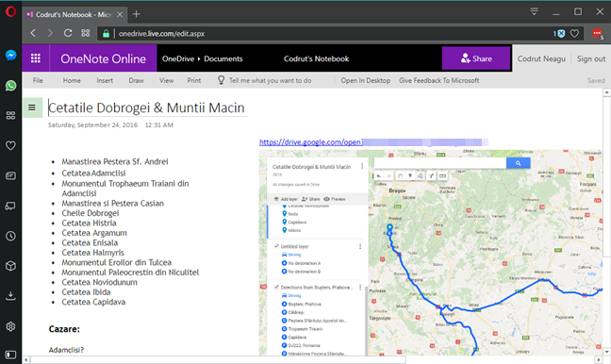611x364 pixels.
Task: Click the list item Cetatea Histria
Action: click(x=89, y=223)
